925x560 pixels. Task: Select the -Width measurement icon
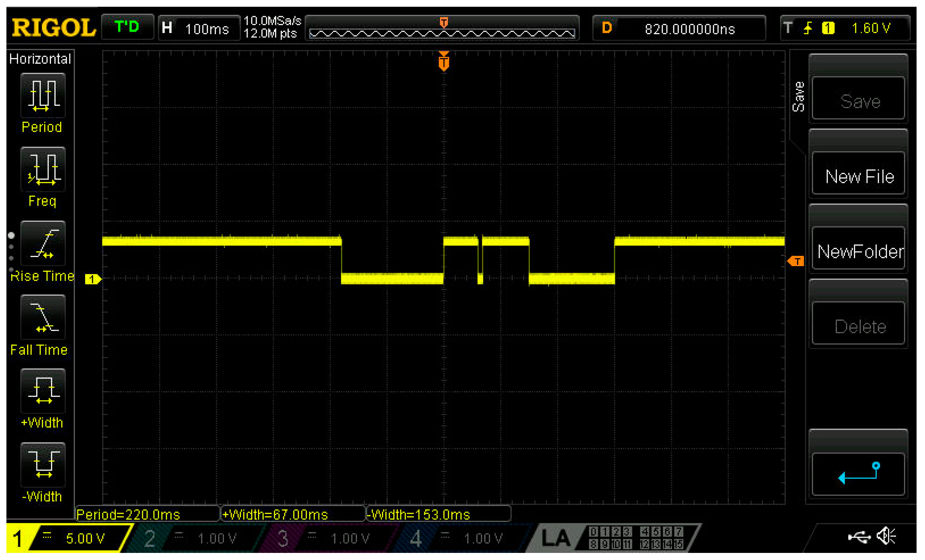[x=43, y=465]
